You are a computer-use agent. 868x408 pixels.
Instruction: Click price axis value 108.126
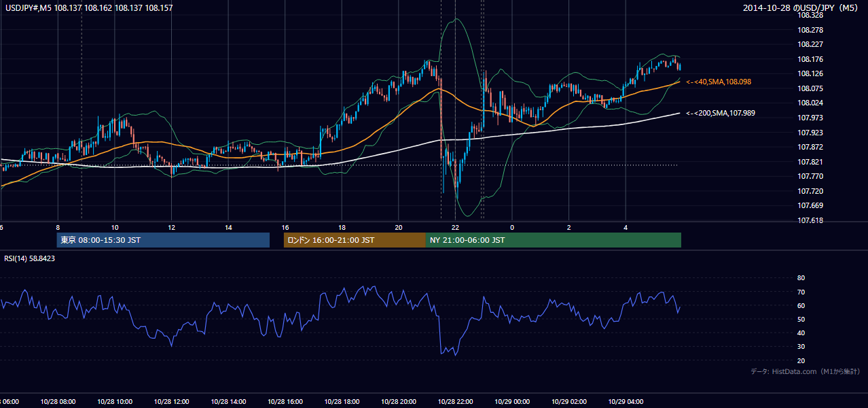[x=810, y=73]
